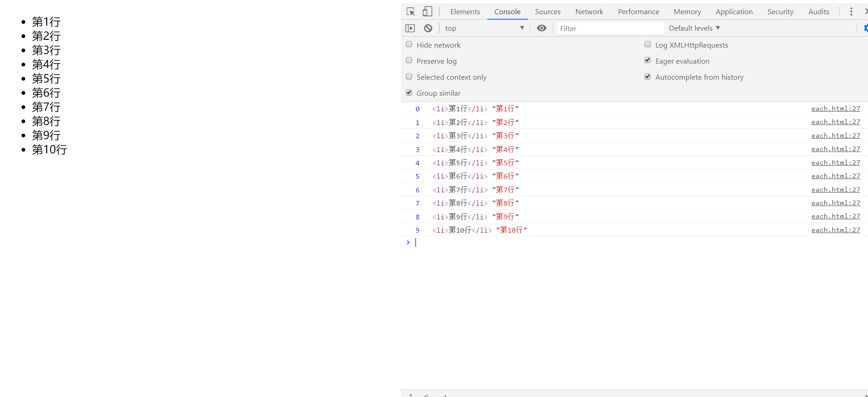Uncheck Autocomplete from history checkbox

(x=648, y=76)
